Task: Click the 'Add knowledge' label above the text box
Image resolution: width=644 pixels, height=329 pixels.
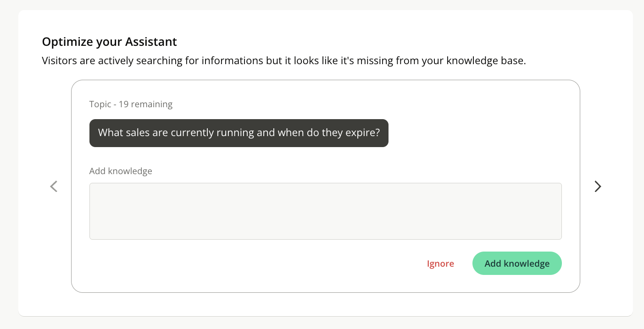Action: 121,171
